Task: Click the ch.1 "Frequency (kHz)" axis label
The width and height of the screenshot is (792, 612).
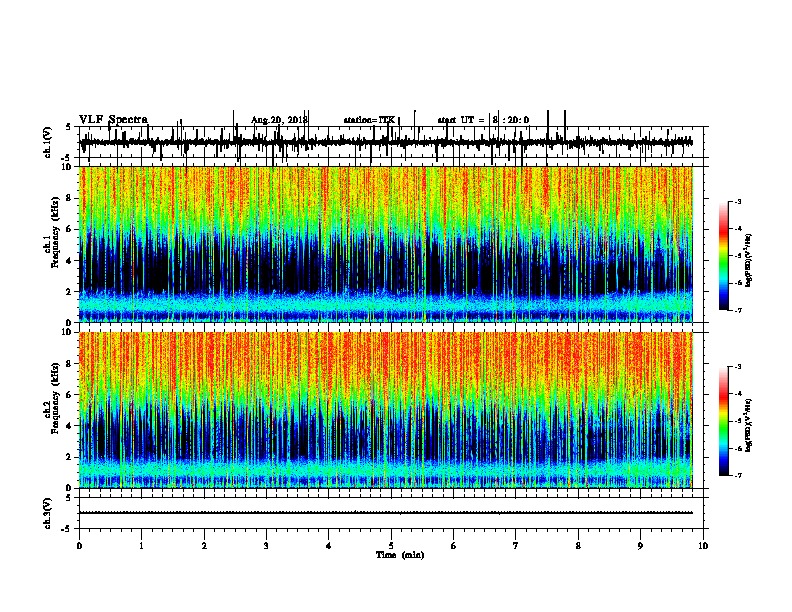Action: click(55, 232)
